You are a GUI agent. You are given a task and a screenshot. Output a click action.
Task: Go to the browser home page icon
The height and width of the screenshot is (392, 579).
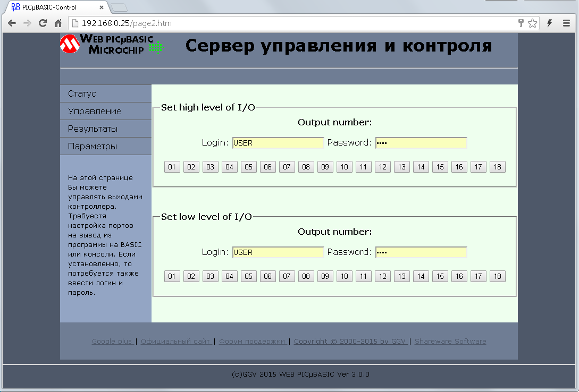(x=58, y=23)
